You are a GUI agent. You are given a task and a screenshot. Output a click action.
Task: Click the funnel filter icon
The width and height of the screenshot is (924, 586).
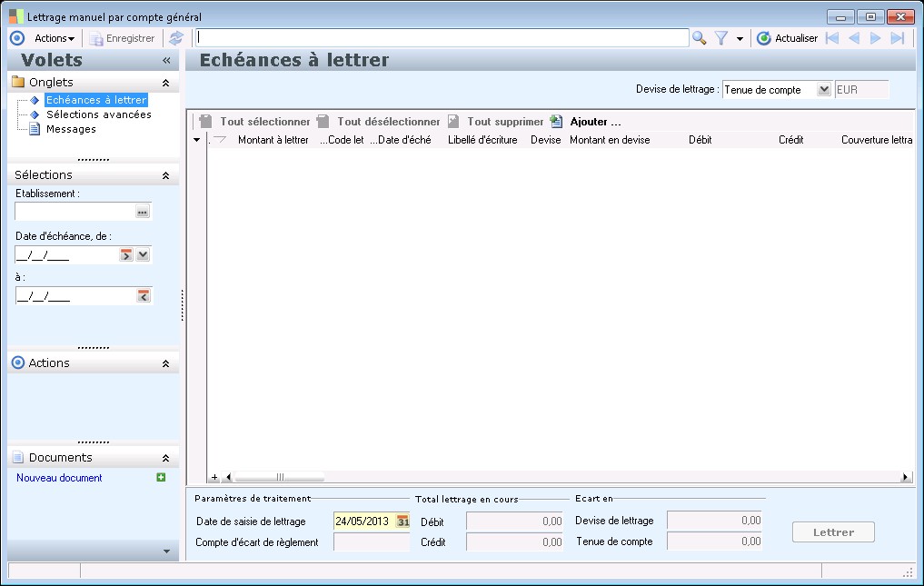pos(721,38)
